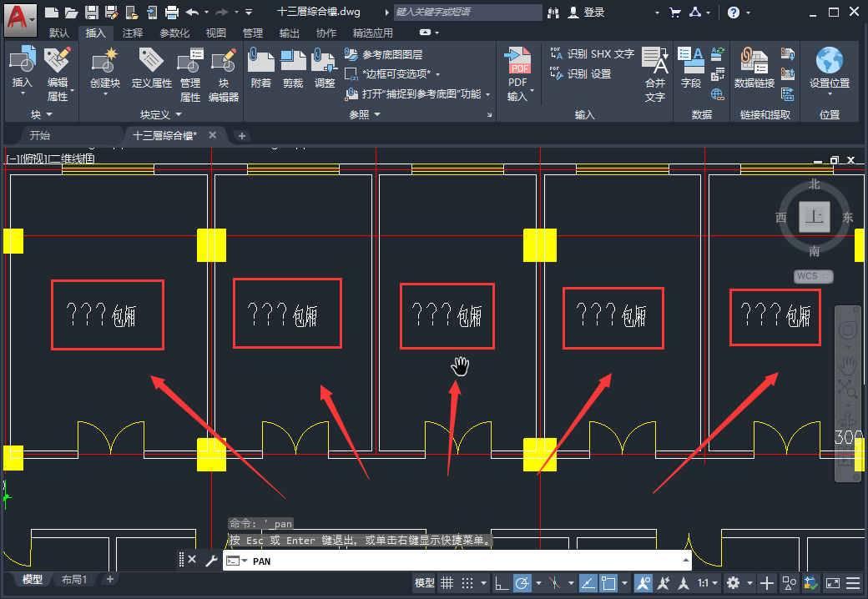Expand the 参照 panel dropdown
This screenshot has width=868, height=599.
(x=365, y=114)
